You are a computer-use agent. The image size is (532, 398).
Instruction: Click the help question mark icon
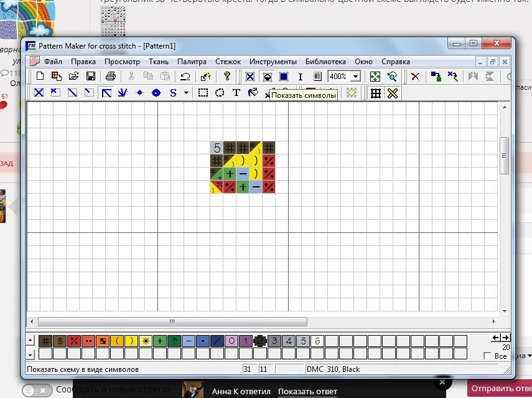coord(227,77)
